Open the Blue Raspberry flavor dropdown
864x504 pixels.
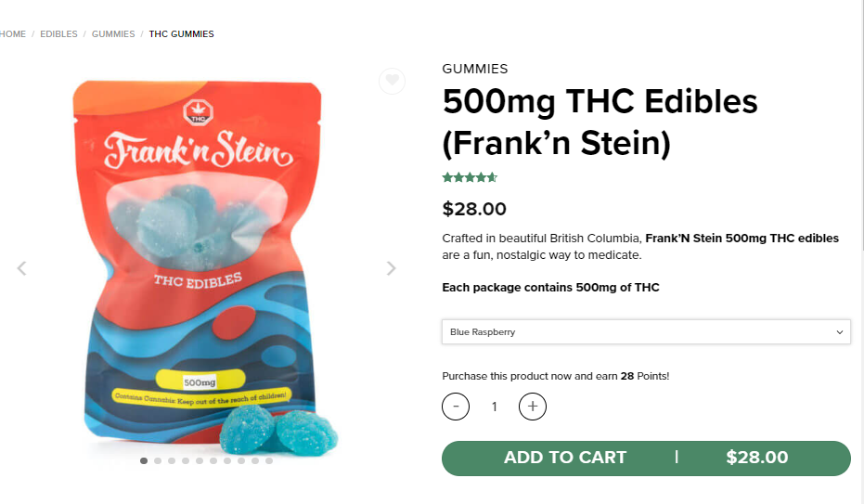(646, 332)
